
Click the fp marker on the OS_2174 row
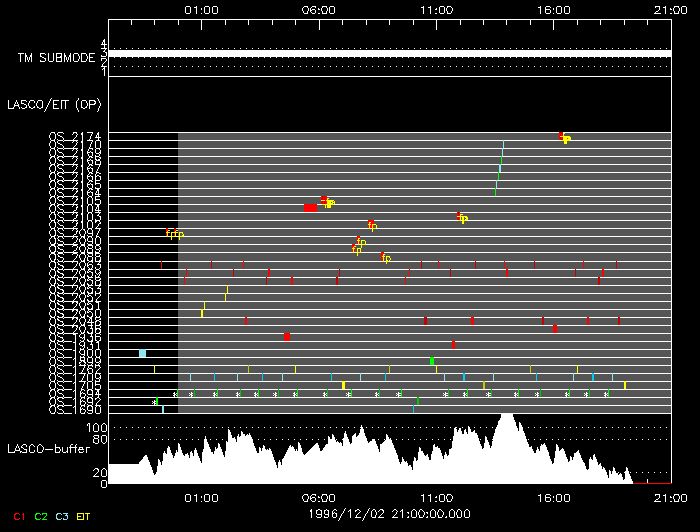[x=565, y=138]
